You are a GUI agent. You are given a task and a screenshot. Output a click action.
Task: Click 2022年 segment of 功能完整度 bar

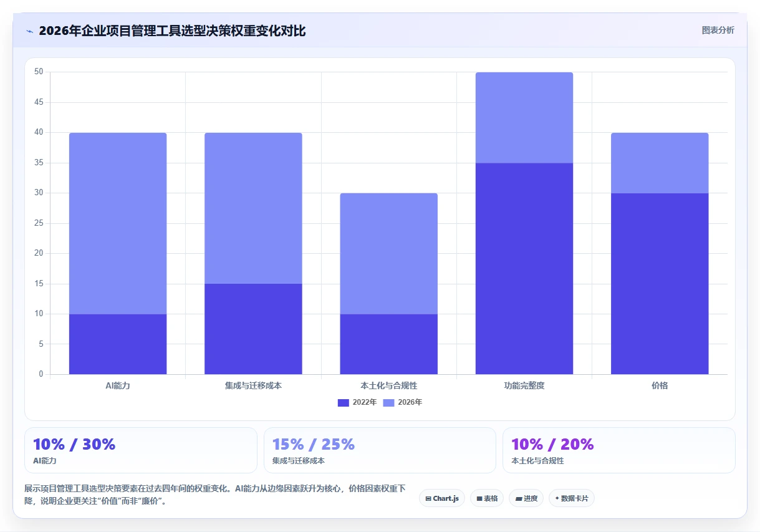pyautogui.click(x=524, y=268)
